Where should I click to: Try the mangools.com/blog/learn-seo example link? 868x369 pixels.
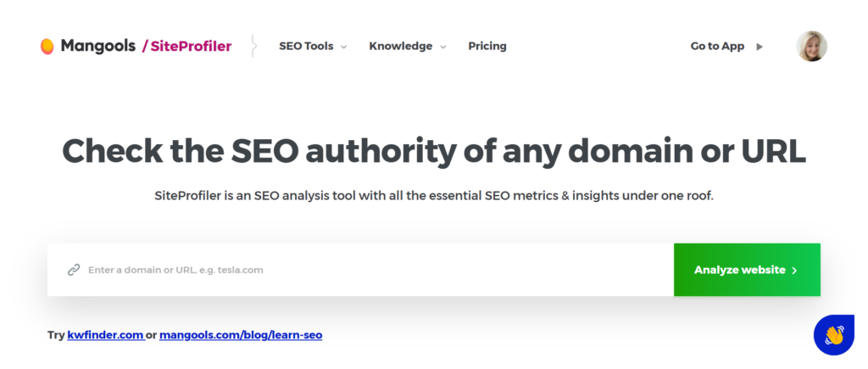241,335
